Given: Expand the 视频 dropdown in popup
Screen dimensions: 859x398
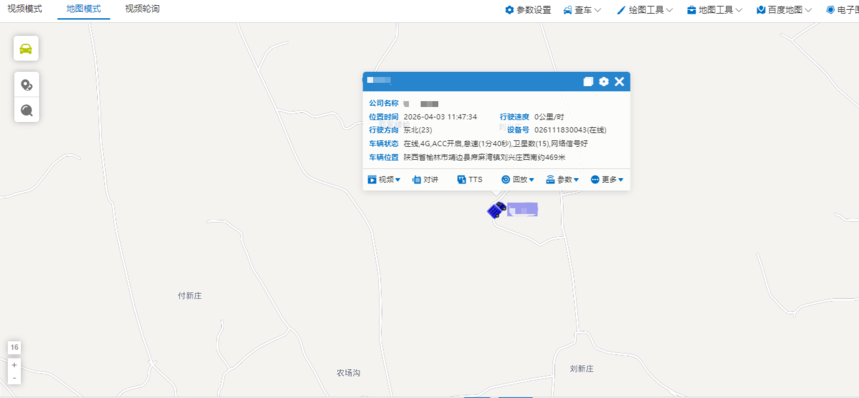Looking at the screenshot, I should point(384,180).
